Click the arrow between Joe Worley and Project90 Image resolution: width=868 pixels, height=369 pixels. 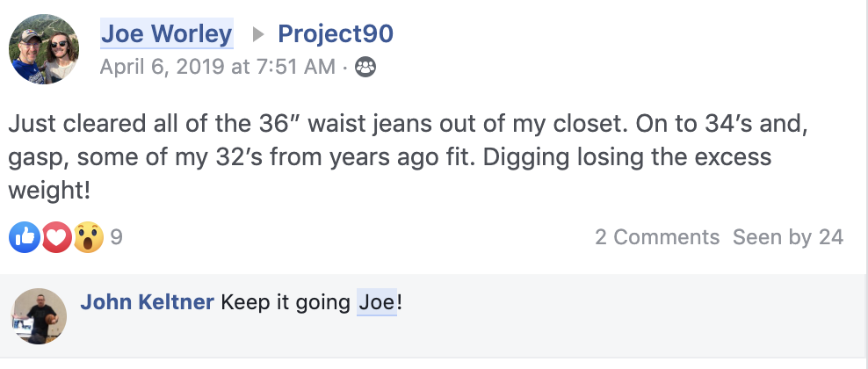[x=257, y=34]
